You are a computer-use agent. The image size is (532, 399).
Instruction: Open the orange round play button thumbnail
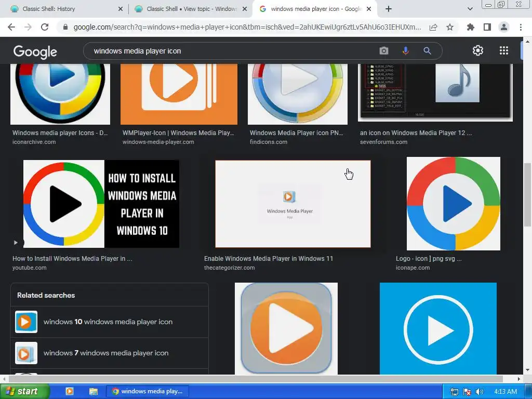[286, 328]
